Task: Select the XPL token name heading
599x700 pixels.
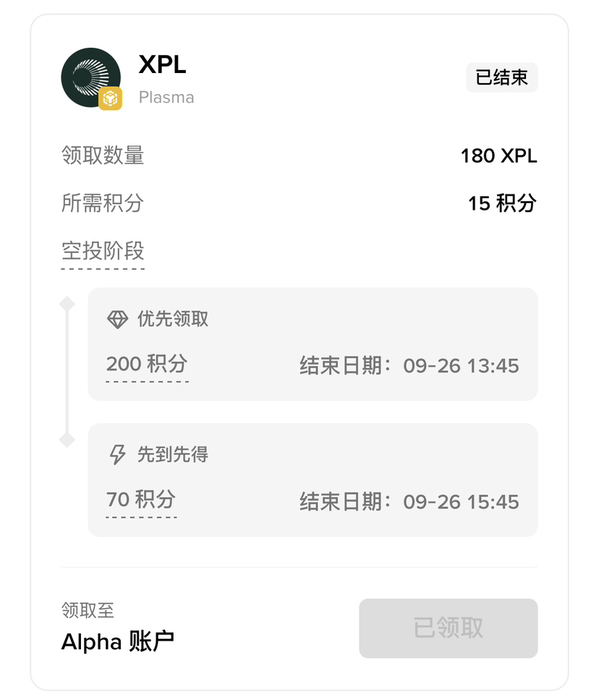Action: tap(162, 65)
